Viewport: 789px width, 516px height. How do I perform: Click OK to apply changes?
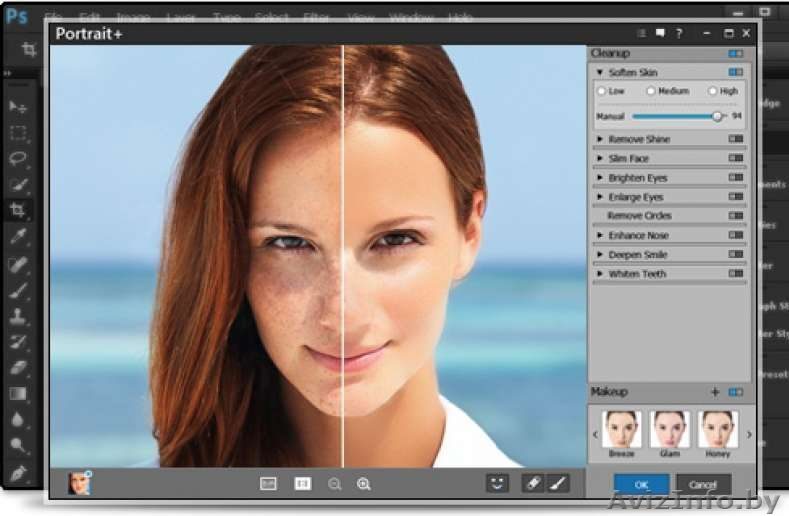click(x=641, y=485)
